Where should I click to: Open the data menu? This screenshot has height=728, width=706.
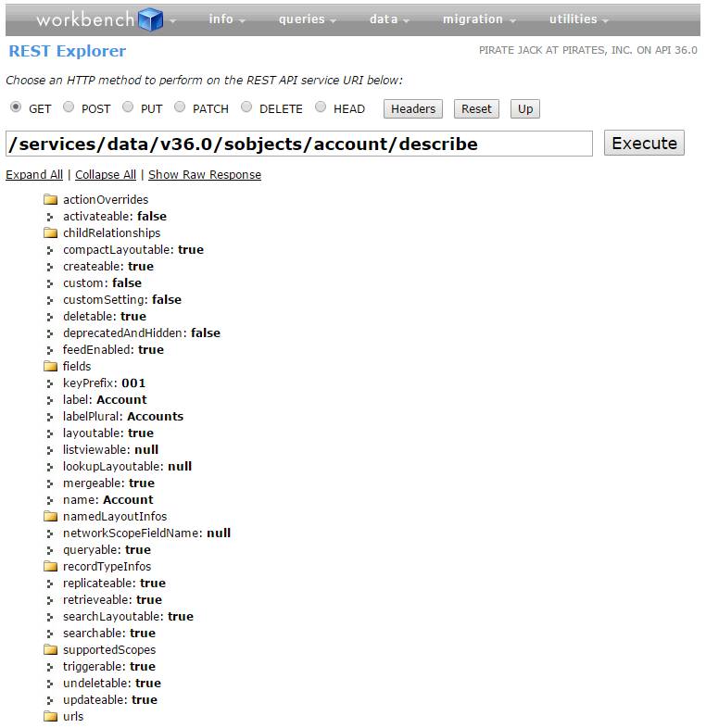(x=389, y=19)
